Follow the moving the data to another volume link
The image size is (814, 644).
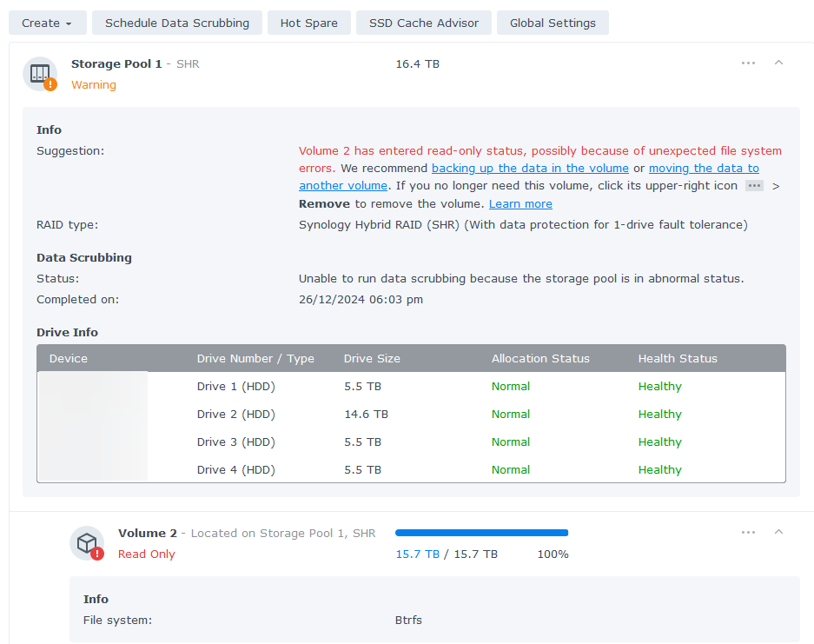[x=704, y=168]
